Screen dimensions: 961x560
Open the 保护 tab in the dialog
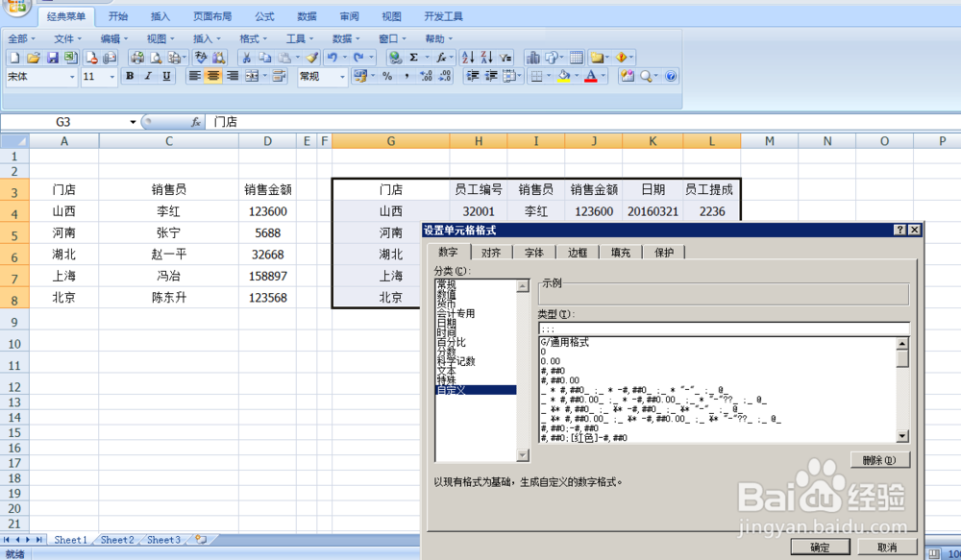664,253
